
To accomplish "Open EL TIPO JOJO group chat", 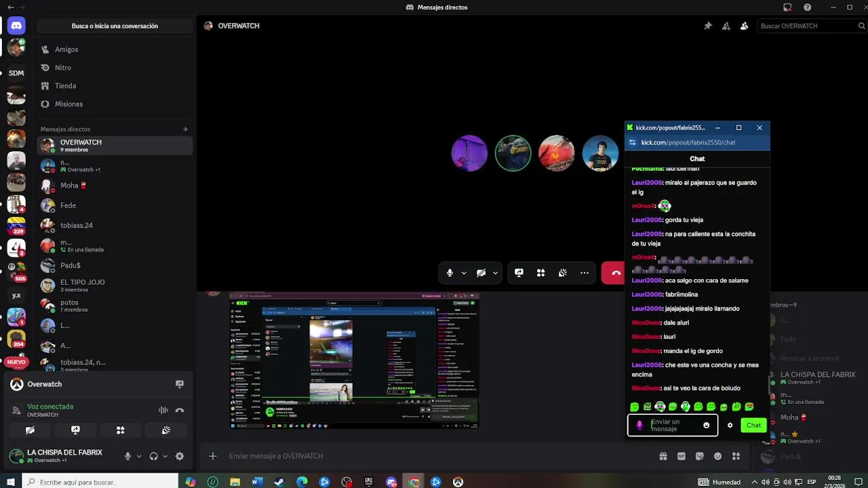I will (x=115, y=285).
